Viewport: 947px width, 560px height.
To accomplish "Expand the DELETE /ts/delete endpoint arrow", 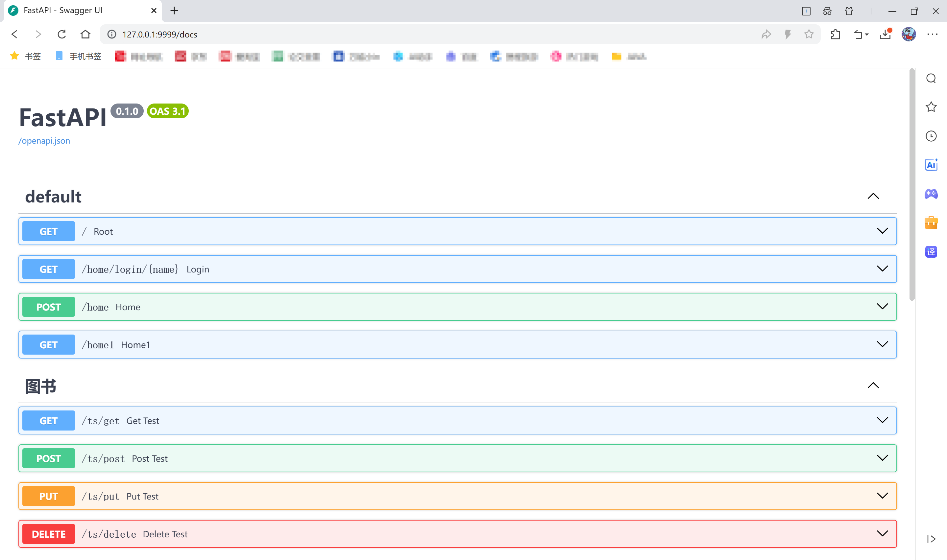I will [882, 534].
